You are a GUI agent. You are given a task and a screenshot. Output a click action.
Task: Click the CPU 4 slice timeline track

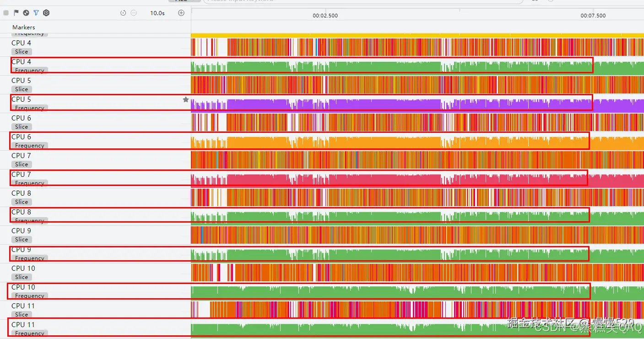pos(417,47)
